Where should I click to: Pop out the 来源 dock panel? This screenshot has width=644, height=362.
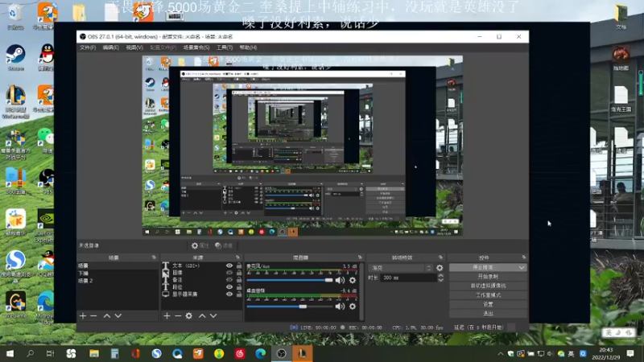coord(237,257)
